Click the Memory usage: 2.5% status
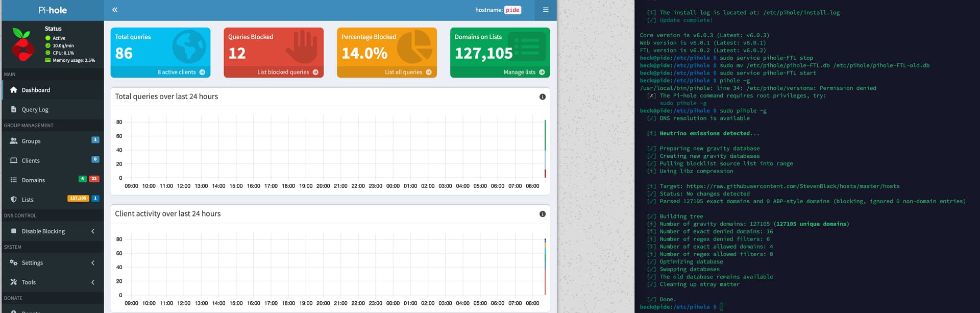The height and width of the screenshot is (313, 980). coord(74,60)
